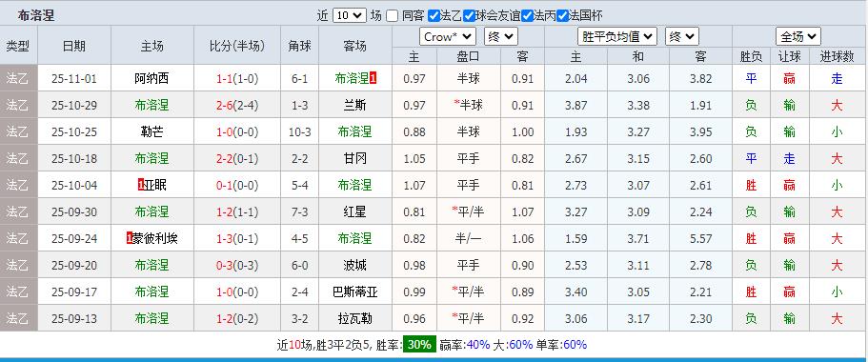Image resolution: width=868 pixels, height=362 pixels.
Task: Click the 亚眠 home team link
Action: pyautogui.click(x=155, y=185)
